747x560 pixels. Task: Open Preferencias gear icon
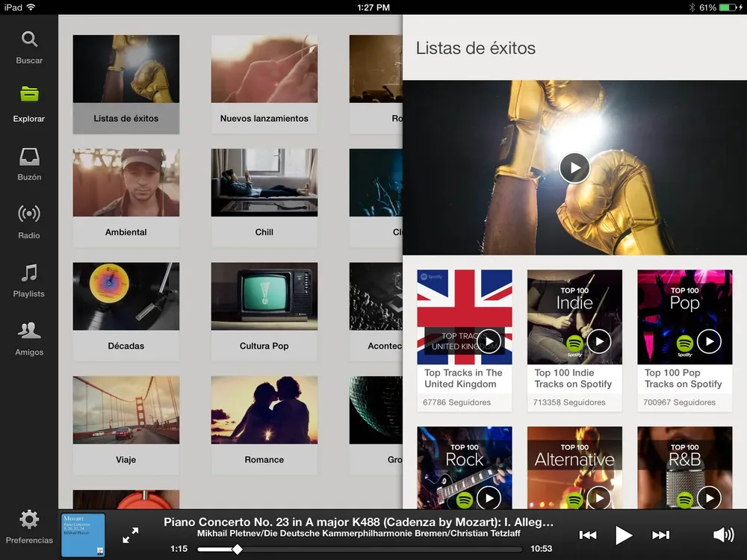point(29,520)
